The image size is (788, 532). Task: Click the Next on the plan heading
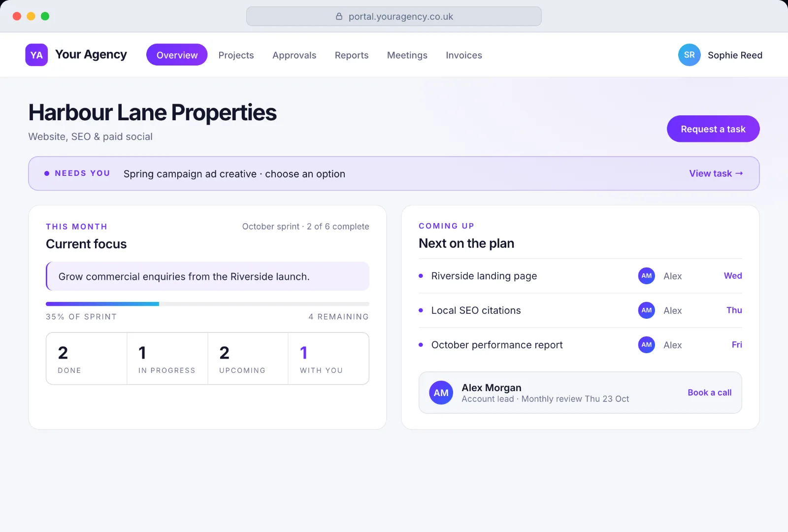[x=466, y=243]
